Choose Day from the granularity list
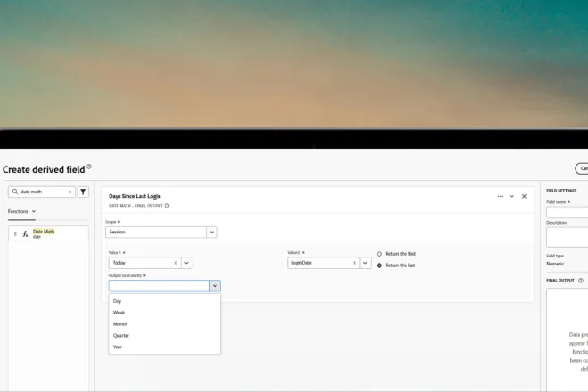588x392 pixels. [118, 301]
